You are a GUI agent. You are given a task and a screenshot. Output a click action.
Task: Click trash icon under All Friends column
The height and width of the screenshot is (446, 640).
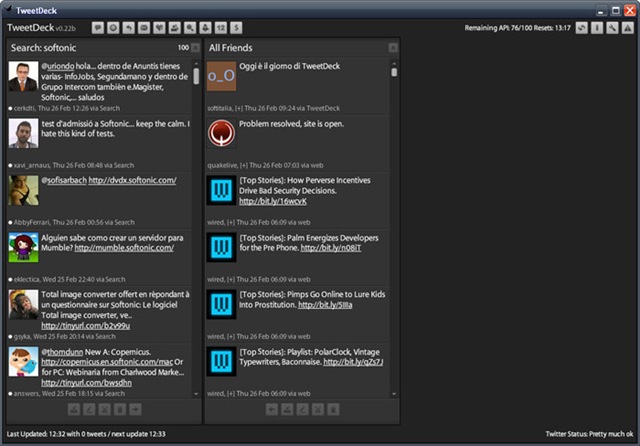pyautogui.click(x=333, y=409)
